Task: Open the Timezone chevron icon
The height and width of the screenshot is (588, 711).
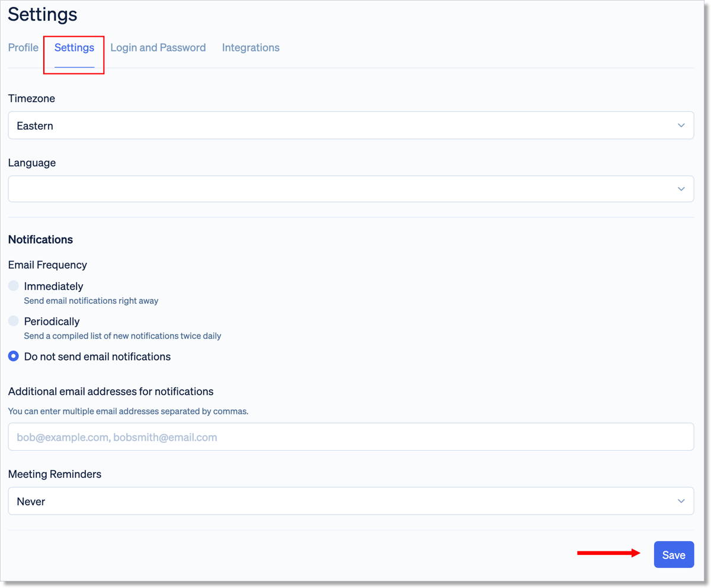Action: (681, 125)
